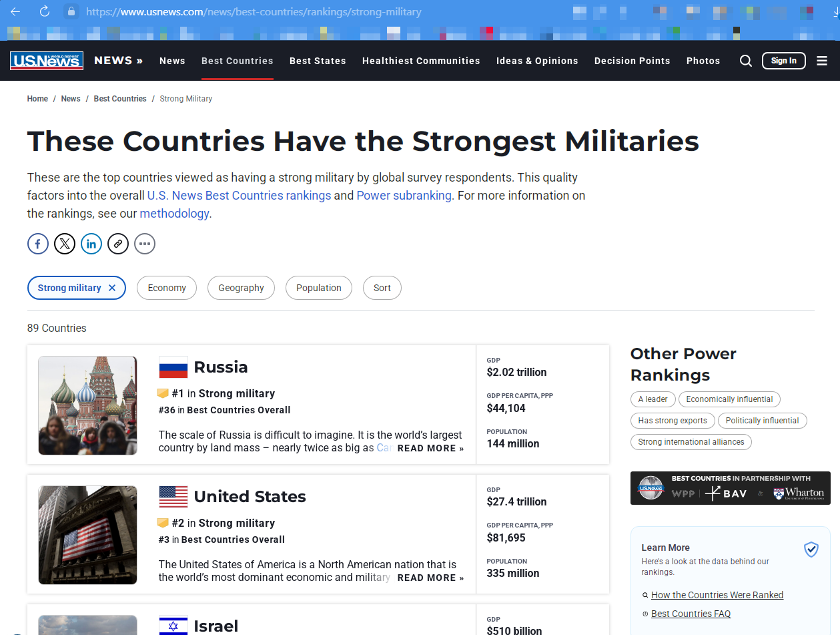Open Russia's St. Basil's thumbnail

click(x=87, y=405)
